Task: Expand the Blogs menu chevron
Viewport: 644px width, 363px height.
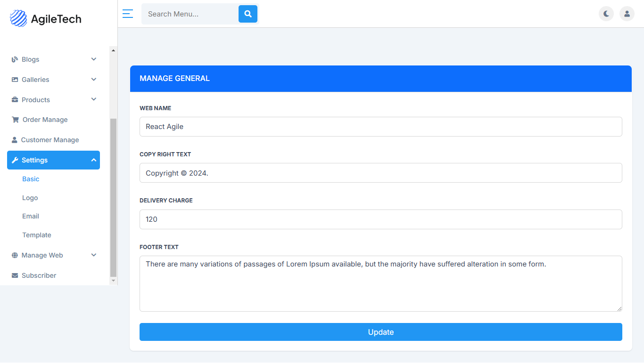Action: point(94,59)
